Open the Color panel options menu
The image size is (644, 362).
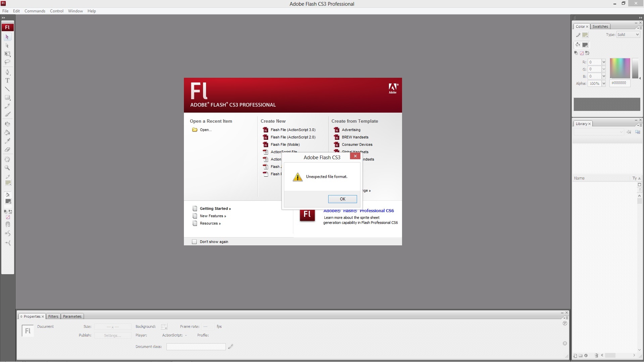click(640, 28)
